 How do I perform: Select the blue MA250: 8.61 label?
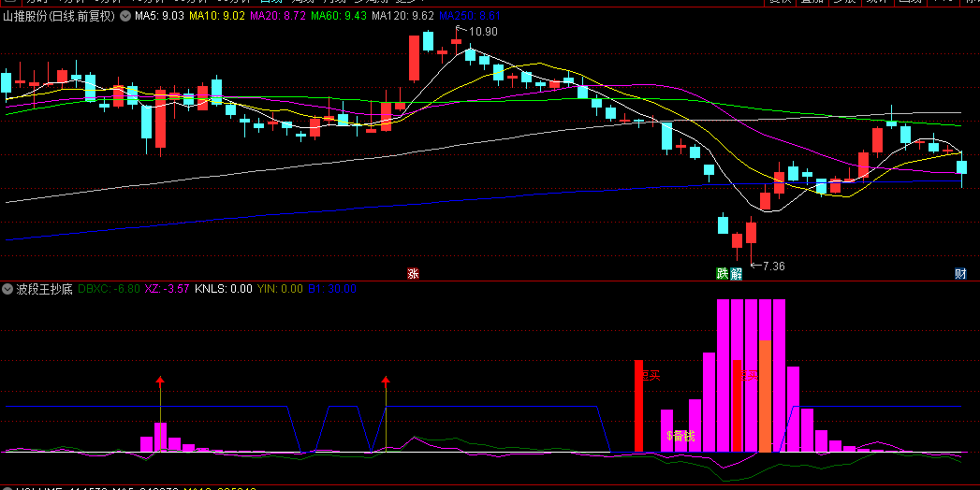470,16
